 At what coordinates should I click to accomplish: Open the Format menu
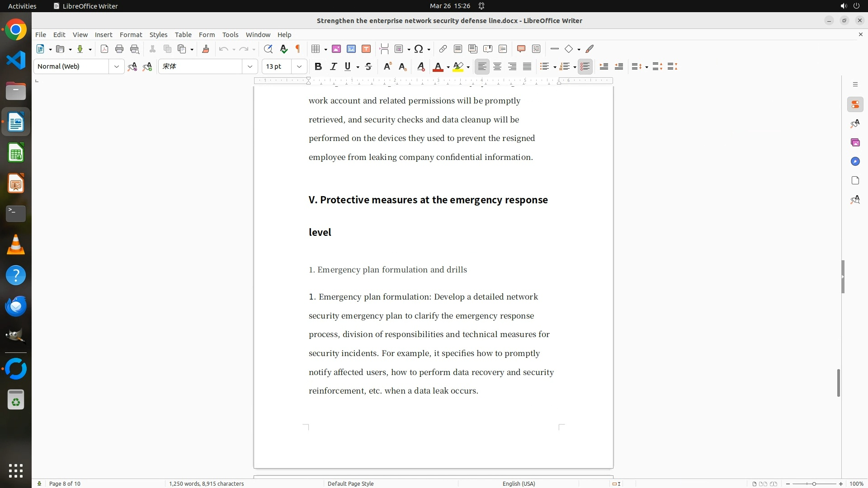pos(131,34)
